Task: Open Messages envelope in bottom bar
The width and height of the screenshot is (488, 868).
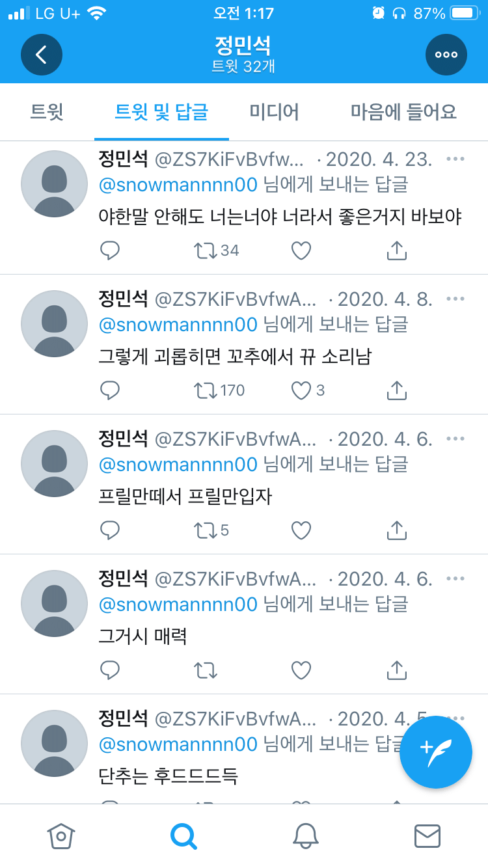Action: (x=427, y=836)
